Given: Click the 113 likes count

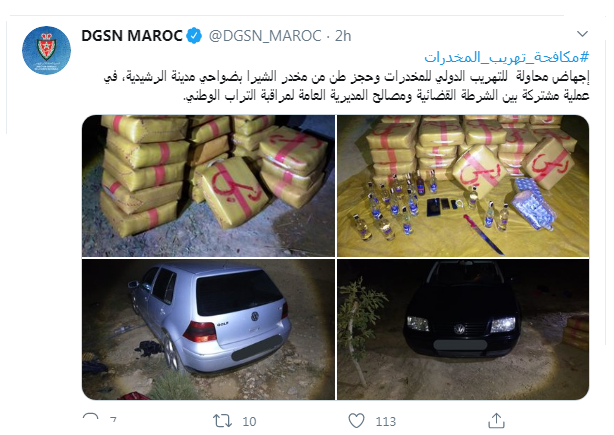Looking at the screenshot, I should [x=386, y=421].
